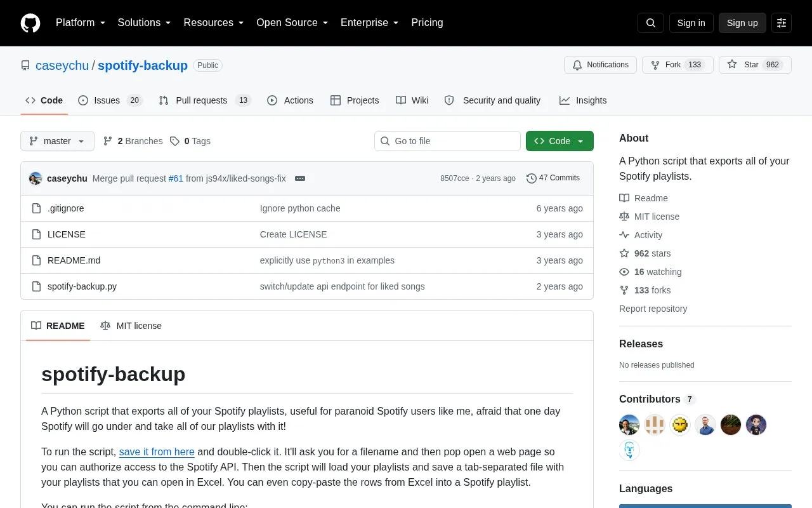Click commit hash 8507cce
Viewport: 812px width, 508px height.
(455, 178)
